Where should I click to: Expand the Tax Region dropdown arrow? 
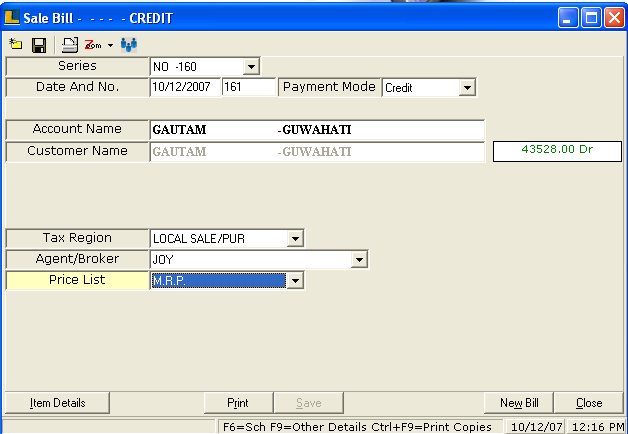(295, 239)
